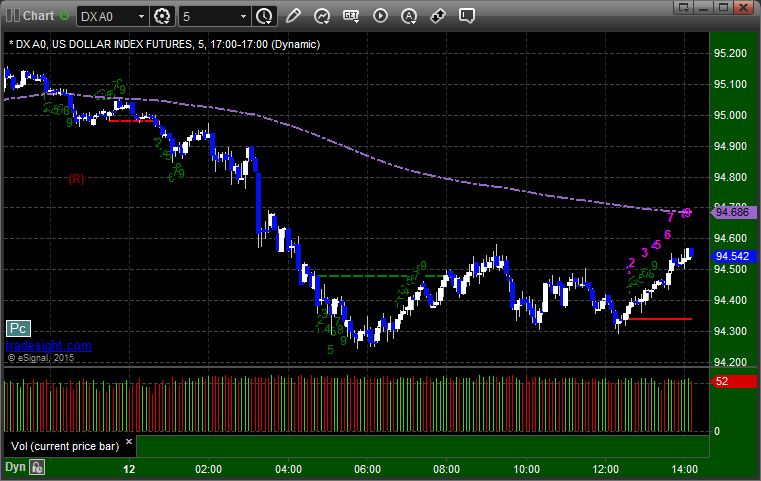This screenshot has height=481, width=761.
Task: Click the red (R) marker on chart
Action: (76, 179)
